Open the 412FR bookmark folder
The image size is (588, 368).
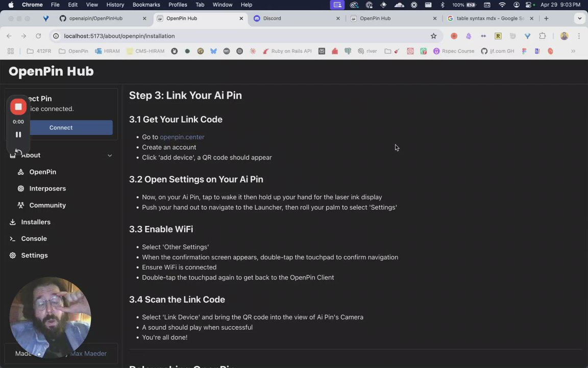pyautogui.click(x=39, y=51)
